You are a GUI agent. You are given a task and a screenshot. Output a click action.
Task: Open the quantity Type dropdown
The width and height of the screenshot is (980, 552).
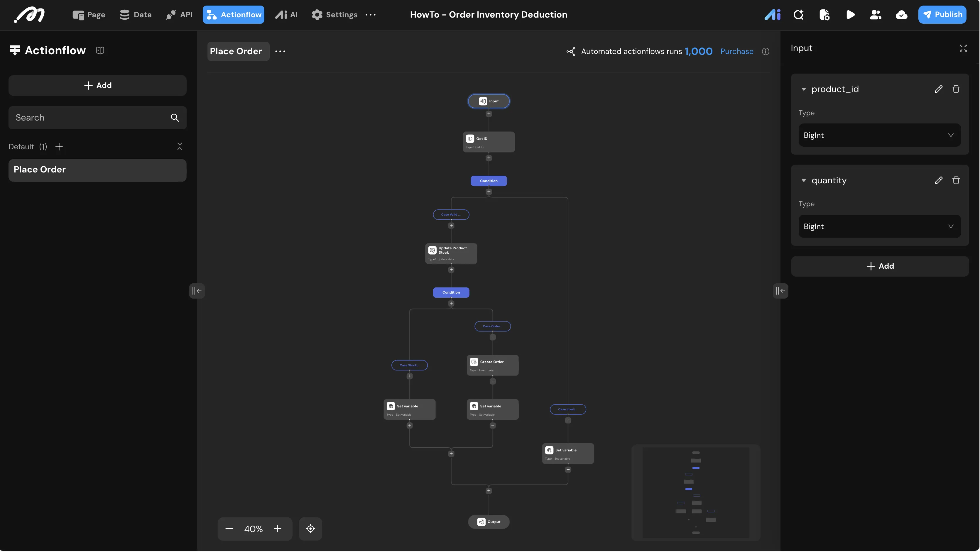[x=880, y=227]
